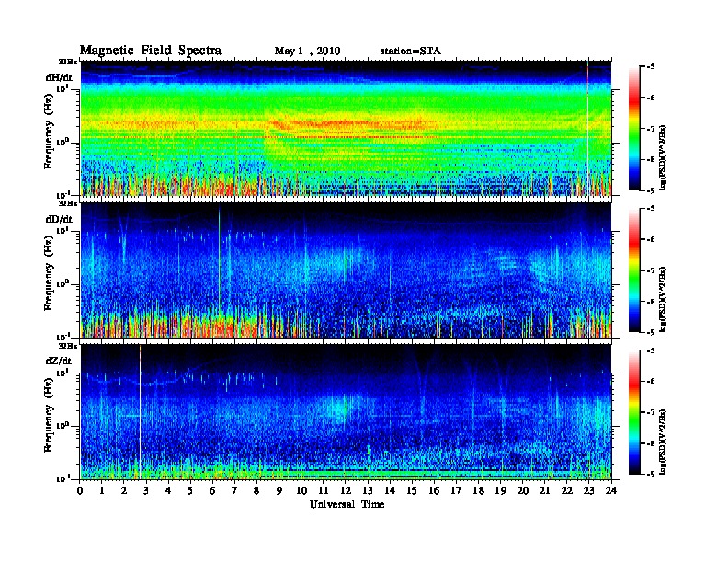Select the dH/dt color bar
This screenshot has width=728, height=563.
[634, 128]
